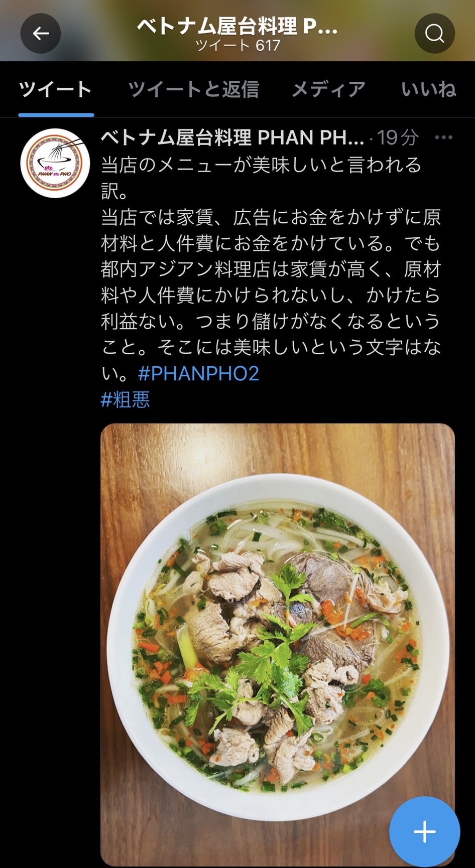Tap the blue underline below ツイート tab
Viewport: 475px width, 868px height.
[x=56, y=115]
